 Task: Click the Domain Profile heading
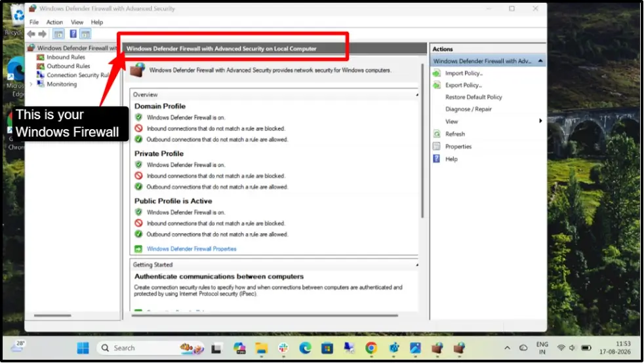click(x=160, y=106)
